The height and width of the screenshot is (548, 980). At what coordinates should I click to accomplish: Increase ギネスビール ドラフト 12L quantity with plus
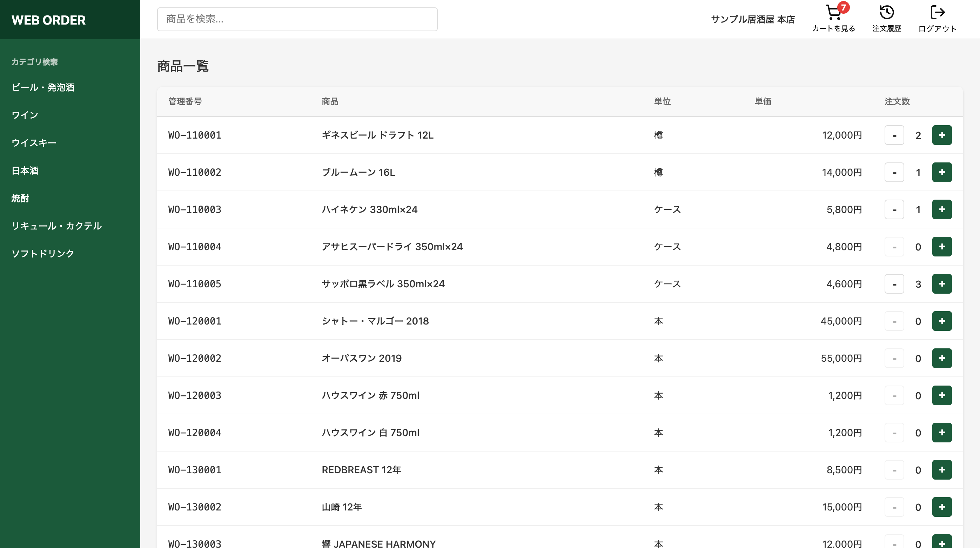pyautogui.click(x=941, y=135)
